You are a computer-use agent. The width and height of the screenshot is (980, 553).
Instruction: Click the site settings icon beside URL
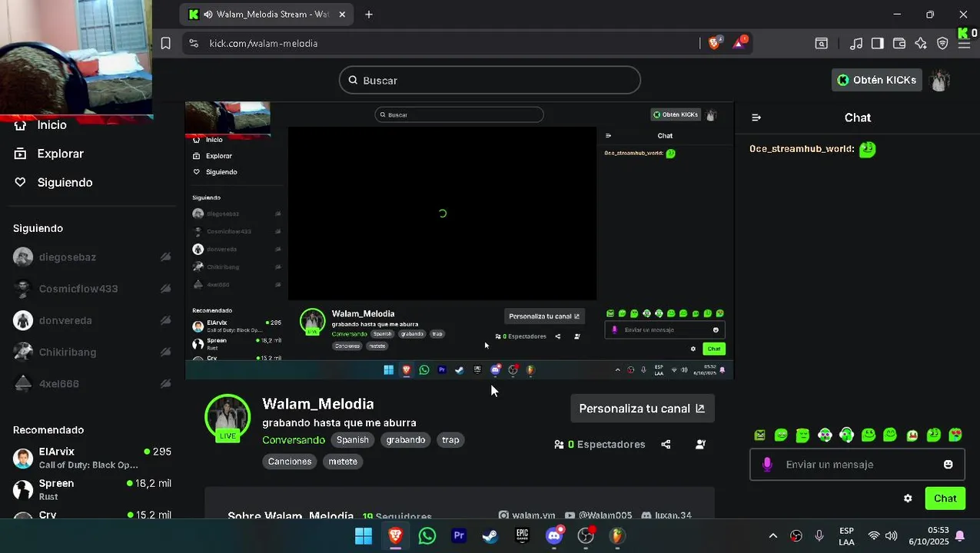pos(193,44)
